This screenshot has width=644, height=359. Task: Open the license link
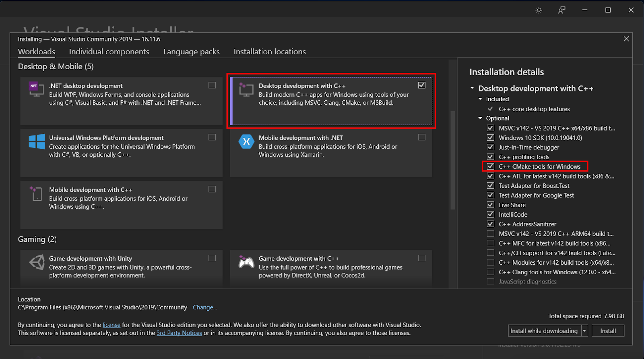(111, 325)
